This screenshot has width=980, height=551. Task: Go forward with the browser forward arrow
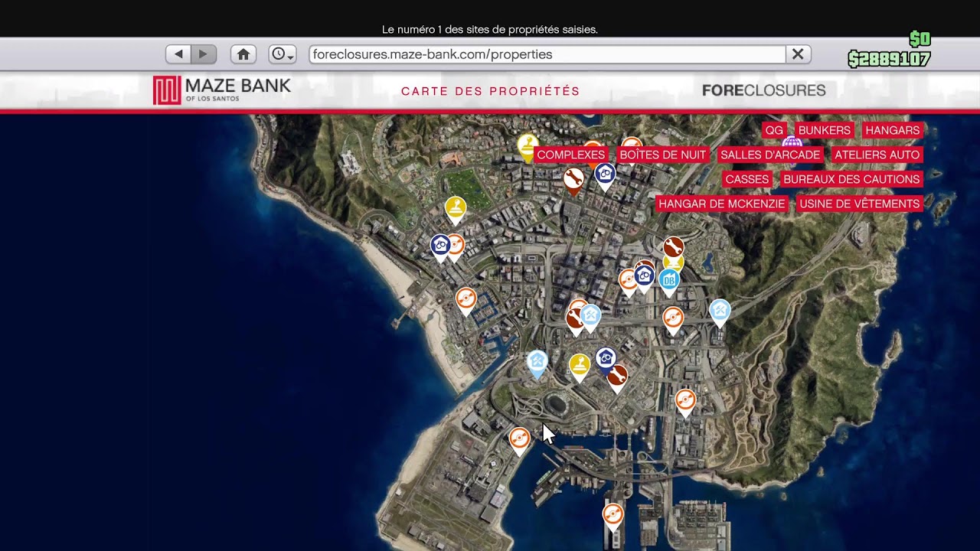(x=204, y=54)
